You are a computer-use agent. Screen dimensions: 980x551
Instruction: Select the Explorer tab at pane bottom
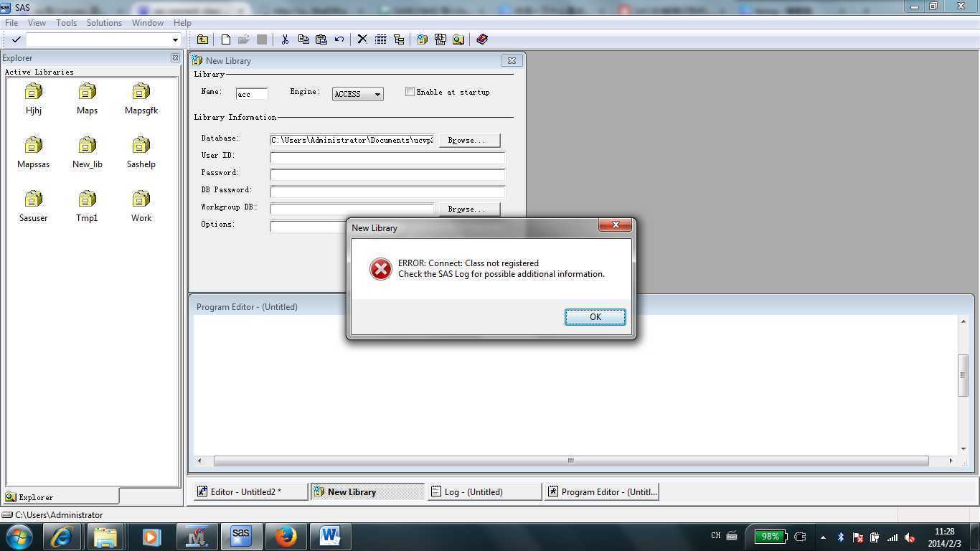(x=60, y=496)
